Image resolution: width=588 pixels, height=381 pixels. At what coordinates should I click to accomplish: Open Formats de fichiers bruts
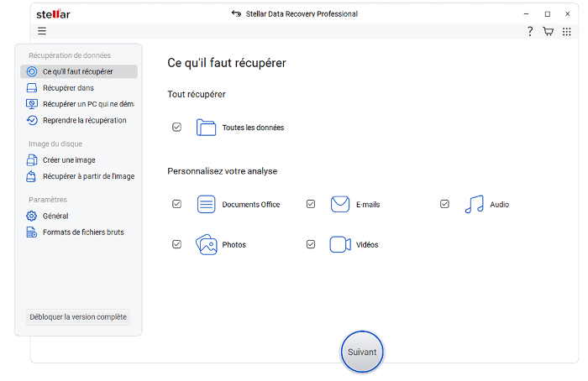point(79,232)
